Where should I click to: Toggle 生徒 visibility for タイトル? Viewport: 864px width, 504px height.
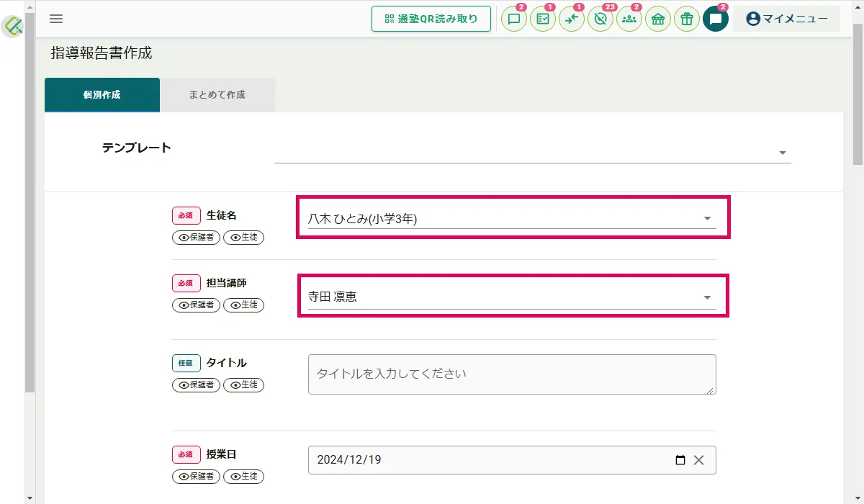[243, 385]
